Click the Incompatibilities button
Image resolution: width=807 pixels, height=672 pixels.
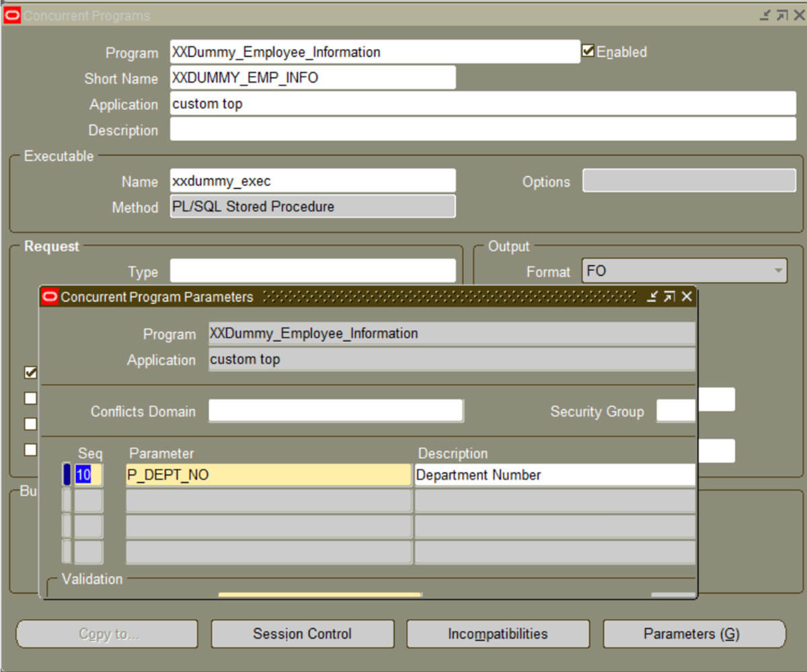(x=498, y=634)
